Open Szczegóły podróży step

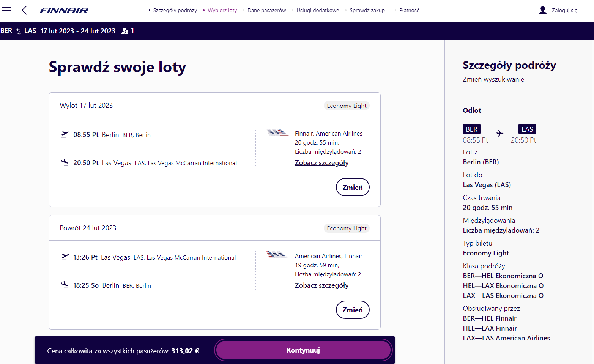tap(175, 10)
